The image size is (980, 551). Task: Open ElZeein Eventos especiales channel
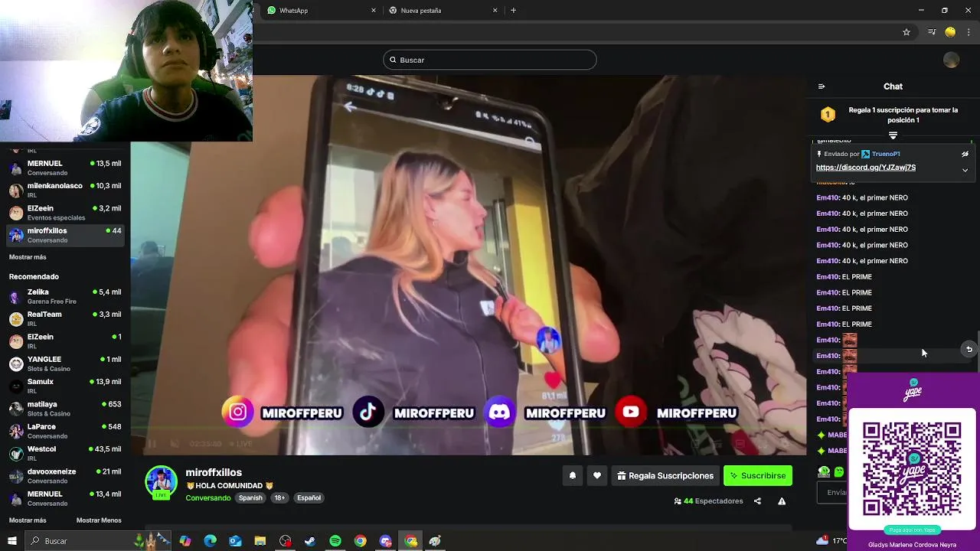[x=65, y=213]
